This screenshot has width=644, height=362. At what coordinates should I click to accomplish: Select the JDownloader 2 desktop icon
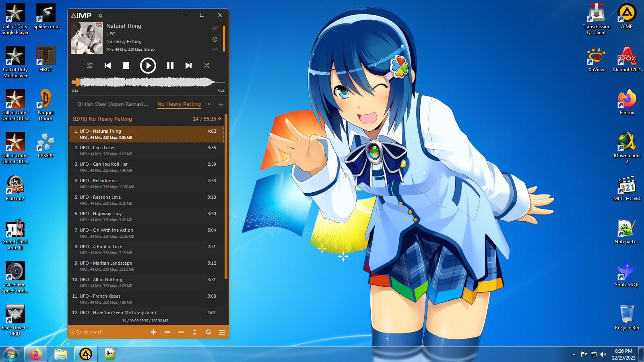pyautogui.click(x=627, y=148)
